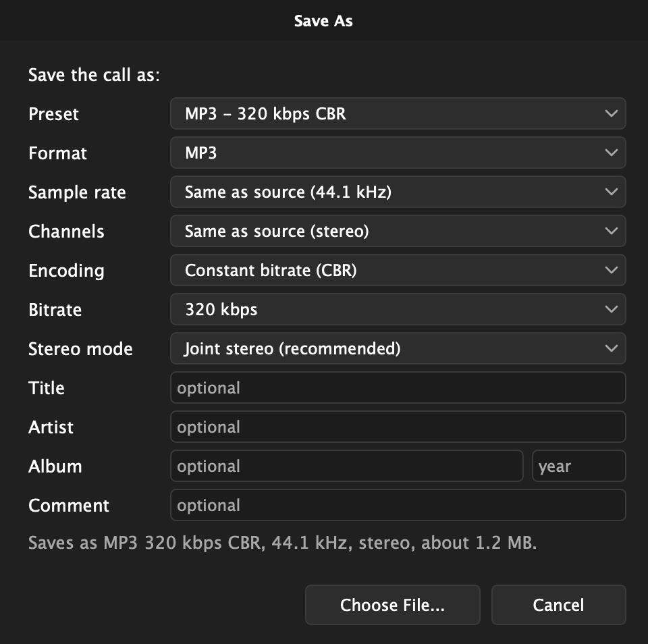Click the Save As dialog title

coord(323,21)
